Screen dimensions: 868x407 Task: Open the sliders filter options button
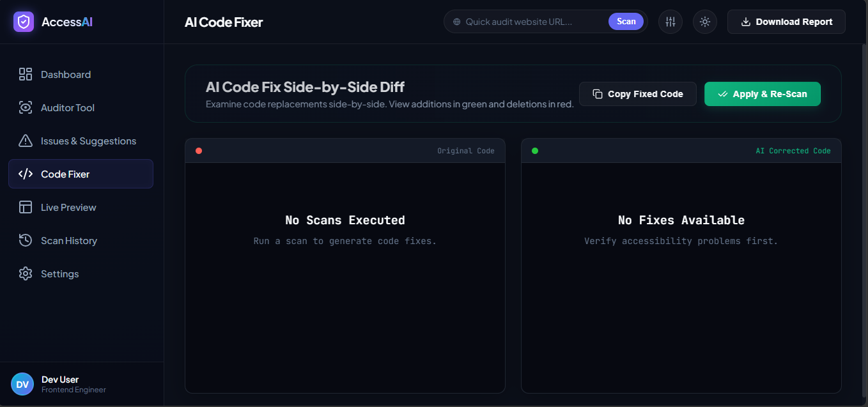[x=670, y=22]
